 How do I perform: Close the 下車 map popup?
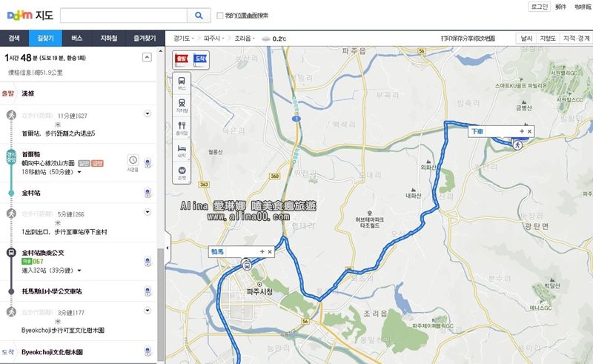click(x=529, y=131)
